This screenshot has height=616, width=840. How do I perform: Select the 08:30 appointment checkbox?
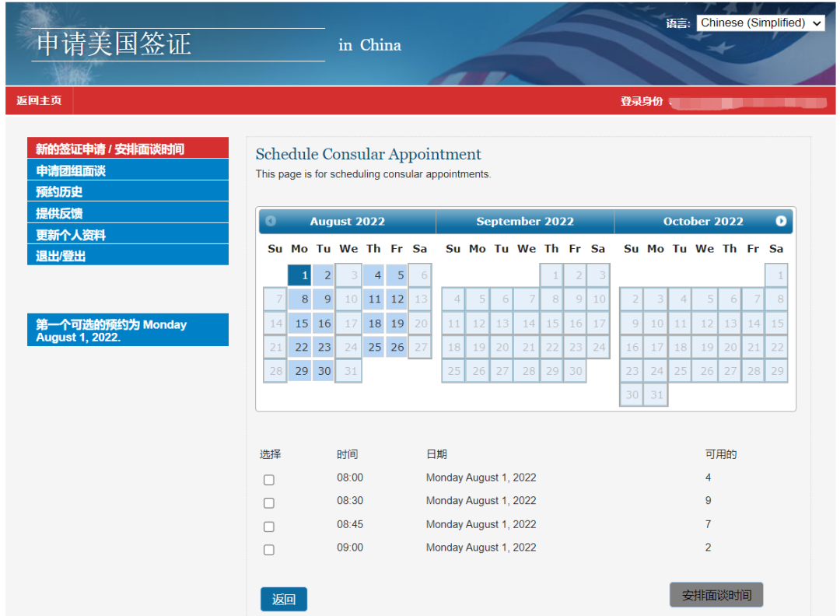pos(269,503)
